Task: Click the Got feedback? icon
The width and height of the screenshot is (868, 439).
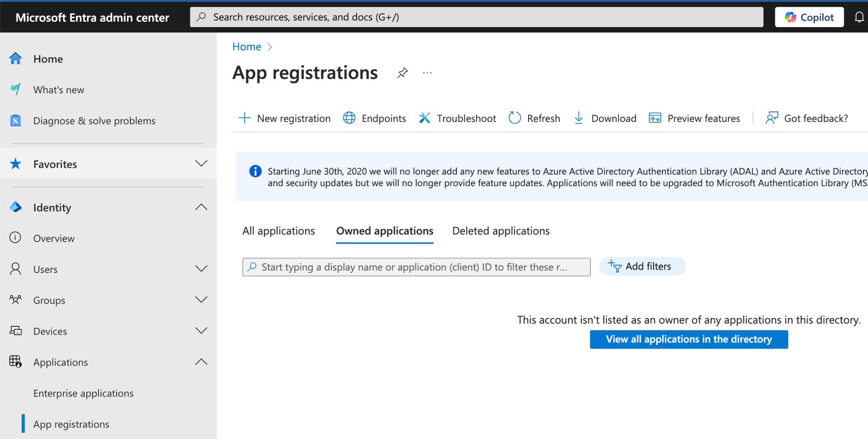Action: point(772,118)
